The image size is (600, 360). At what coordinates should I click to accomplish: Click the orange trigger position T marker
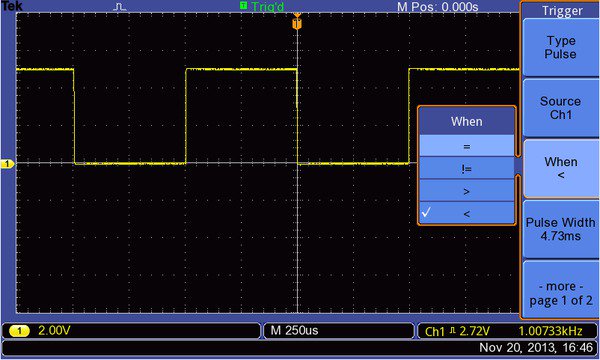297,24
